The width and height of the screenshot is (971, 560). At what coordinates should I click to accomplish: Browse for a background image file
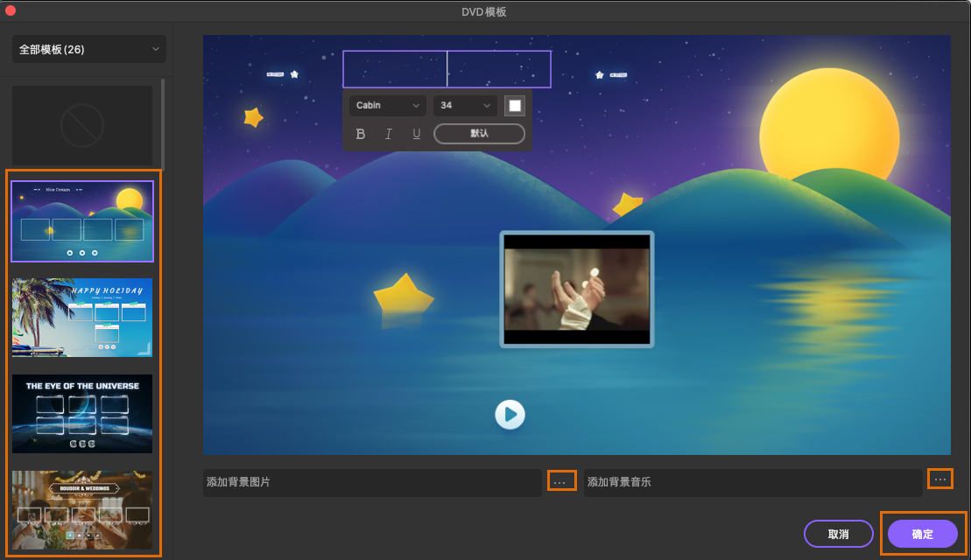click(561, 480)
